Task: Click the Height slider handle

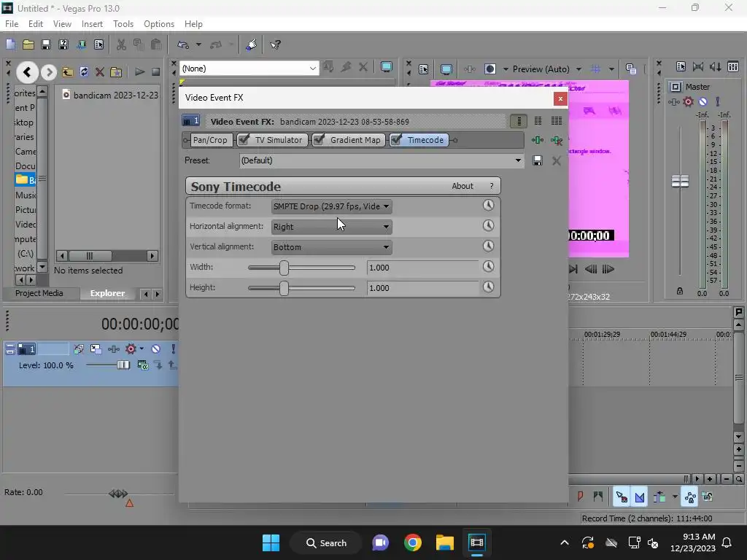Action: pyautogui.click(x=284, y=288)
